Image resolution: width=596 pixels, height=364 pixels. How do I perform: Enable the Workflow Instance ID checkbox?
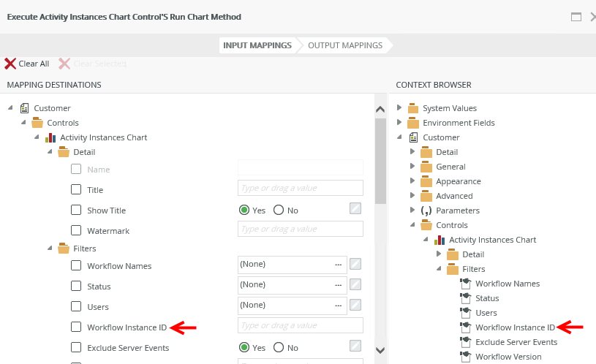76,327
